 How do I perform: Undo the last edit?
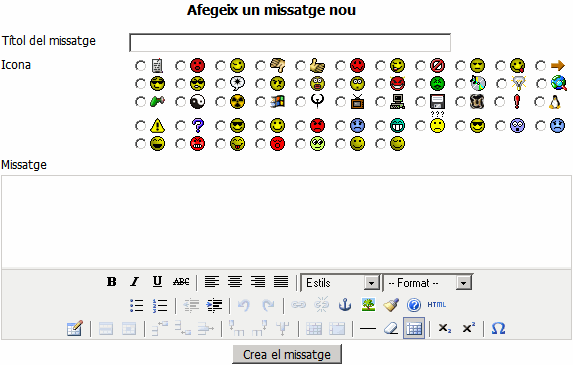tap(244, 305)
